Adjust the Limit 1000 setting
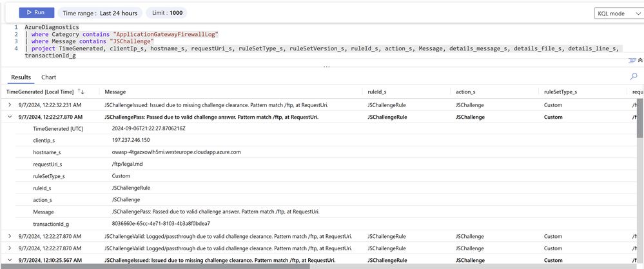 click(166, 13)
